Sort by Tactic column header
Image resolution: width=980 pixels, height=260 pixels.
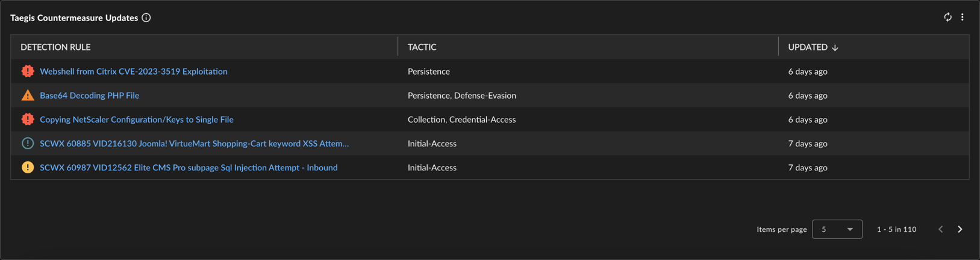[422, 47]
